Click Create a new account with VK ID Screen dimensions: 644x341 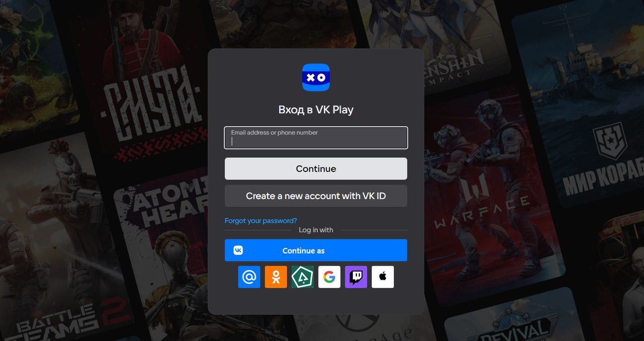[315, 196]
